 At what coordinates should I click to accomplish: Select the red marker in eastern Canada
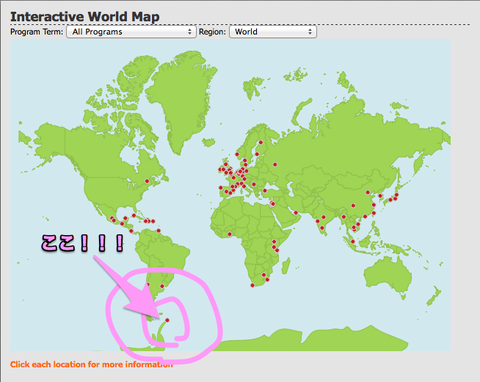[147, 181]
